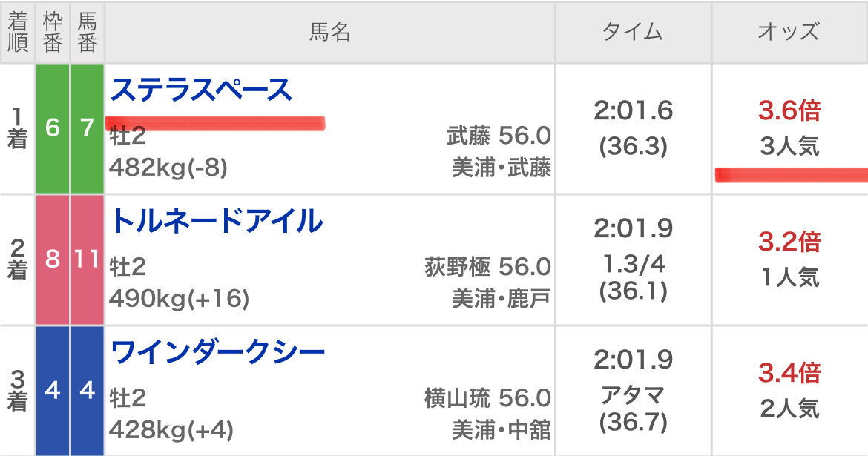Viewport: 868px width, 456px height.
Task: Open jockey 横山琉 56.0
Action: pos(487,398)
